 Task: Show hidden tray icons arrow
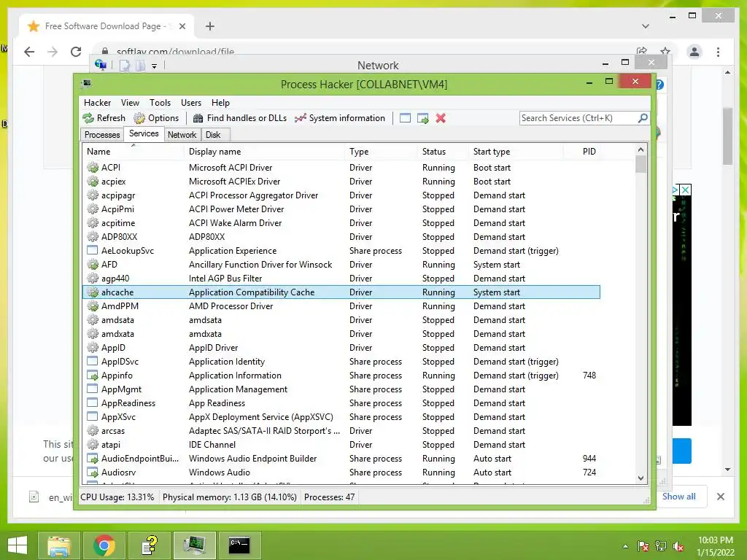click(625, 546)
